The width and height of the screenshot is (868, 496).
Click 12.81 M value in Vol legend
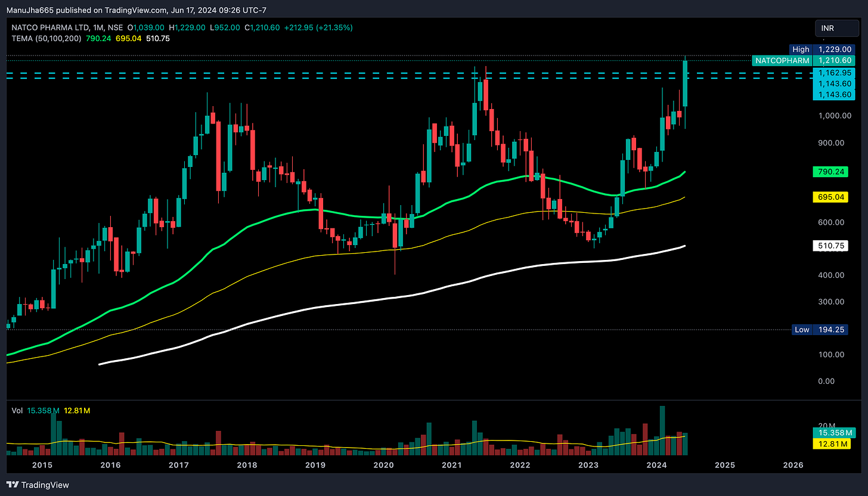[76, 411]
